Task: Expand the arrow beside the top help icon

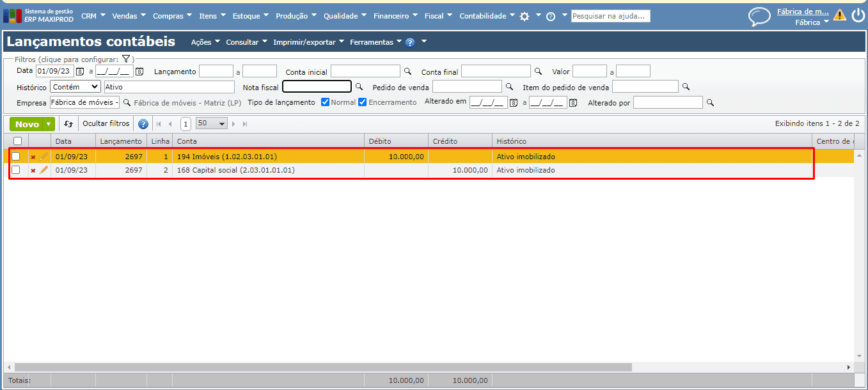Action: point(564,15)
